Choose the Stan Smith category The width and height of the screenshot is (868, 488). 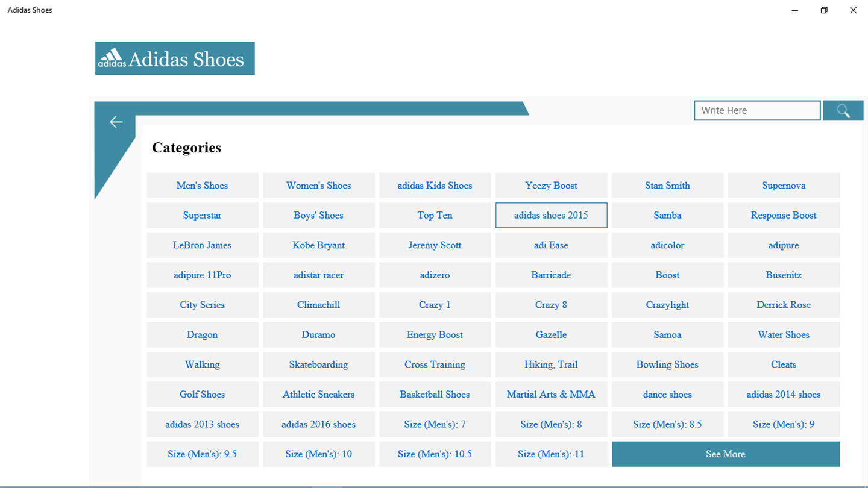coord(668,186)
